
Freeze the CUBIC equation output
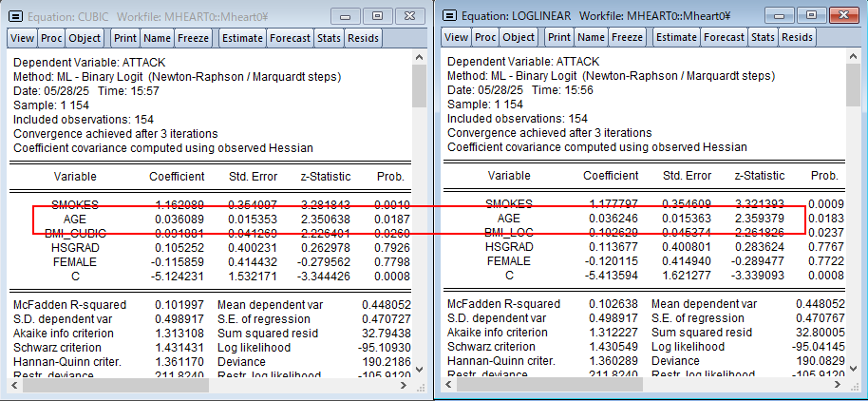(x=194, y=38)
